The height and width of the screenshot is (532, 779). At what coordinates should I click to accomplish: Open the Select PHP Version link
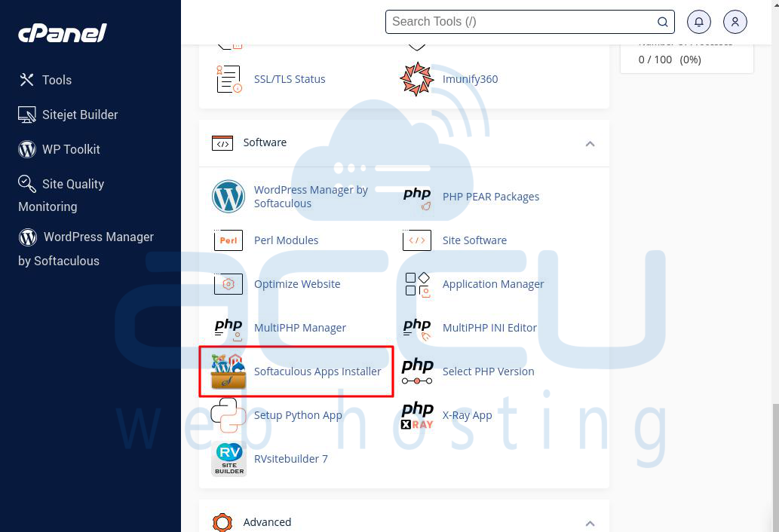pos(489,371)
